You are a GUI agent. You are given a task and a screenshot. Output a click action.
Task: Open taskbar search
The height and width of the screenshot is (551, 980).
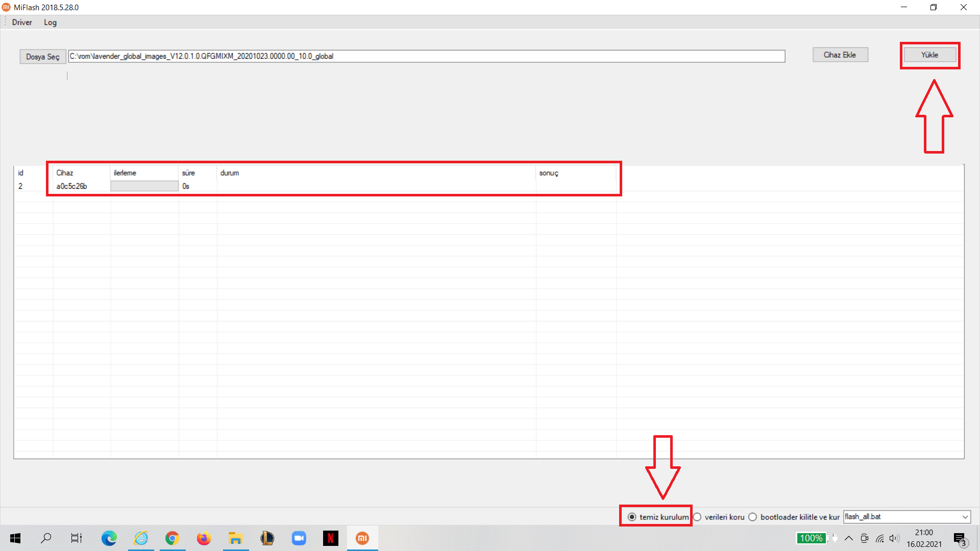click(x=46, y=538)
